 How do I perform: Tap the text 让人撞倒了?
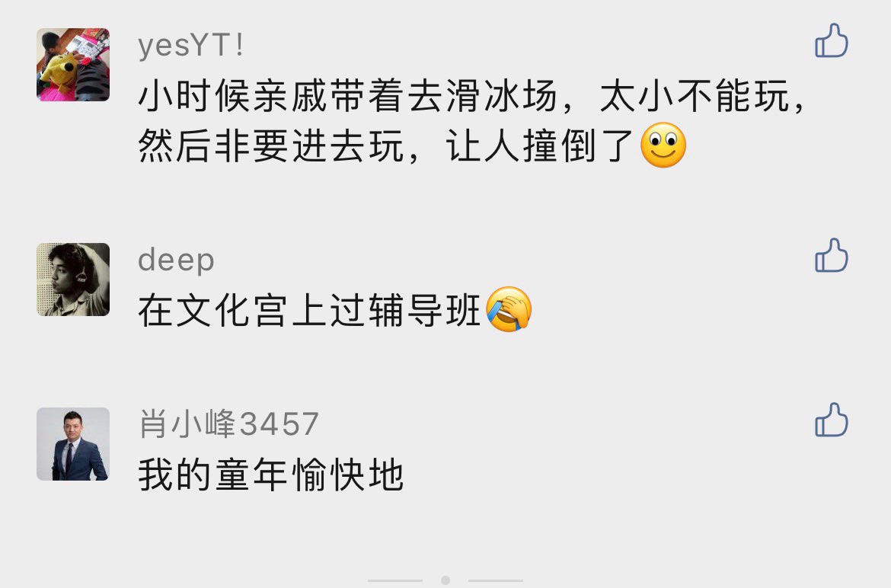[x=540, y=145]
